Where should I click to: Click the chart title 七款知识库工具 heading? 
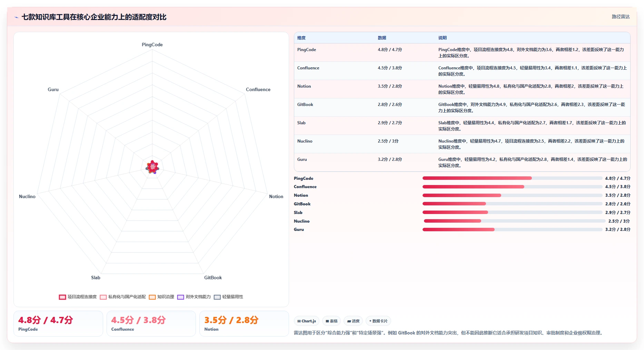[94, 17]
